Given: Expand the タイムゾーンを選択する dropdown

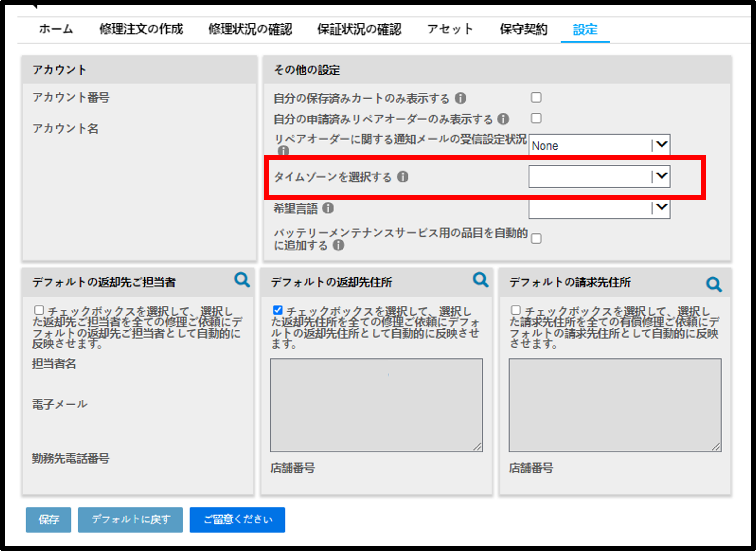Looking at the screenshot, I should (x=599, y=176).
